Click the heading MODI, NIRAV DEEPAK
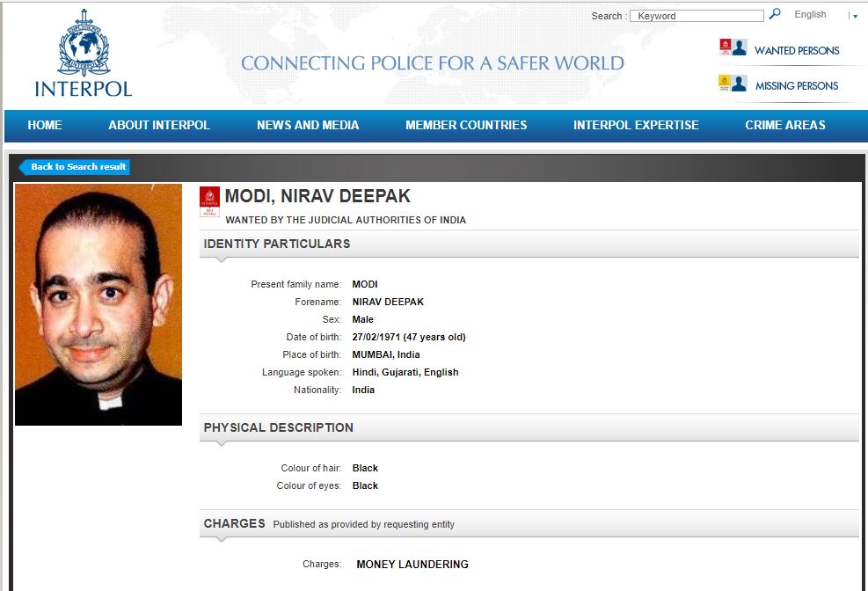Screen dimensions: 868x591 317,196
